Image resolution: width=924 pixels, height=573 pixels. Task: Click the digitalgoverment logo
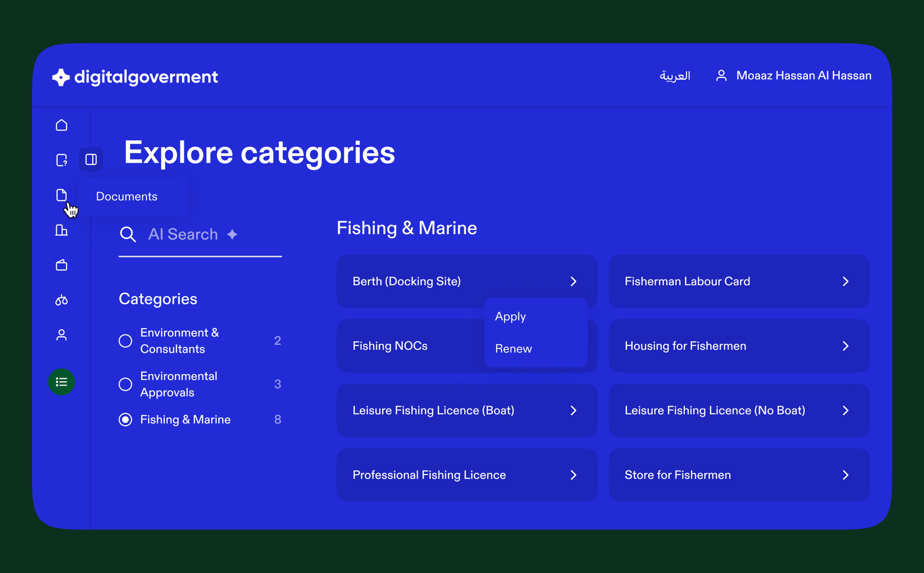[x=135, y=77]
